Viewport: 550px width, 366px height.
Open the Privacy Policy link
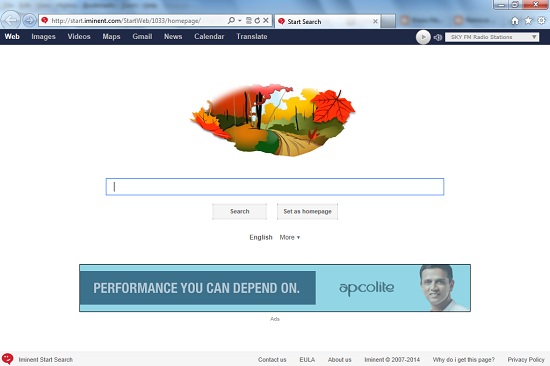526,360
